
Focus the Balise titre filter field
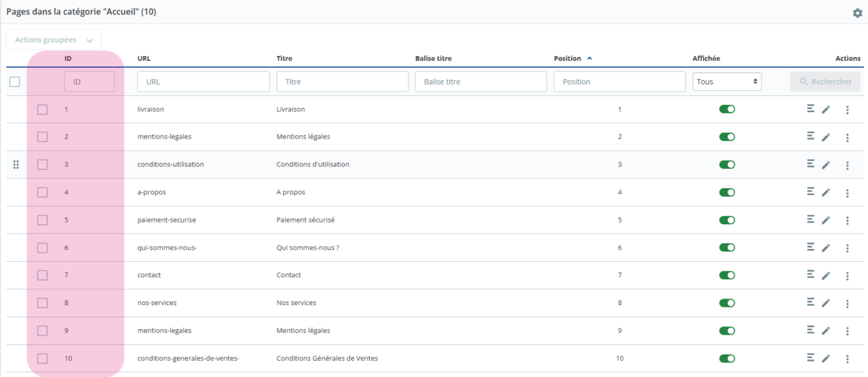point(481,82)
